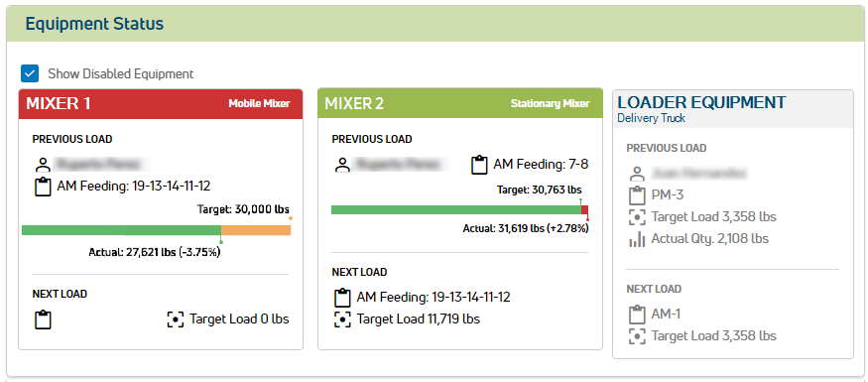Viewport: 868px width, 382px height.
Task: Click clipboard icon beside AM Feeding: 7-8
Action: (x=479, y=165)
